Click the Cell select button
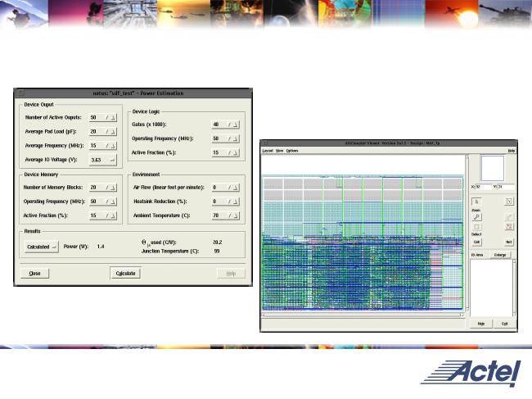This screenshot has width=532, height=399. tap(477, 242)
